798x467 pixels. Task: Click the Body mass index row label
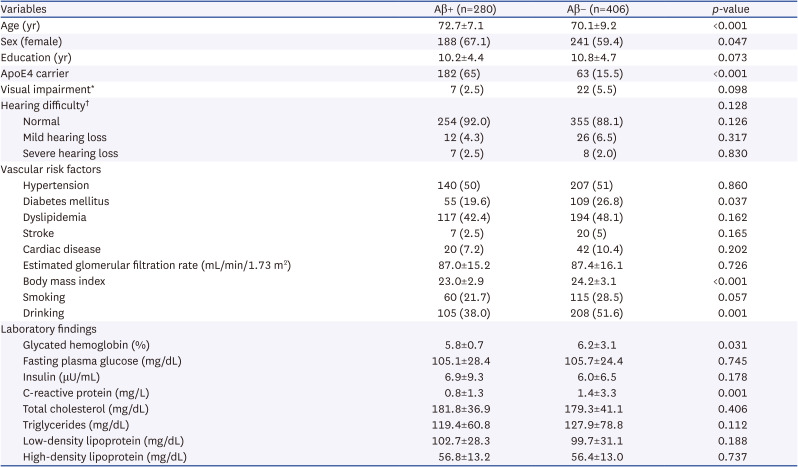click(65, 281)
